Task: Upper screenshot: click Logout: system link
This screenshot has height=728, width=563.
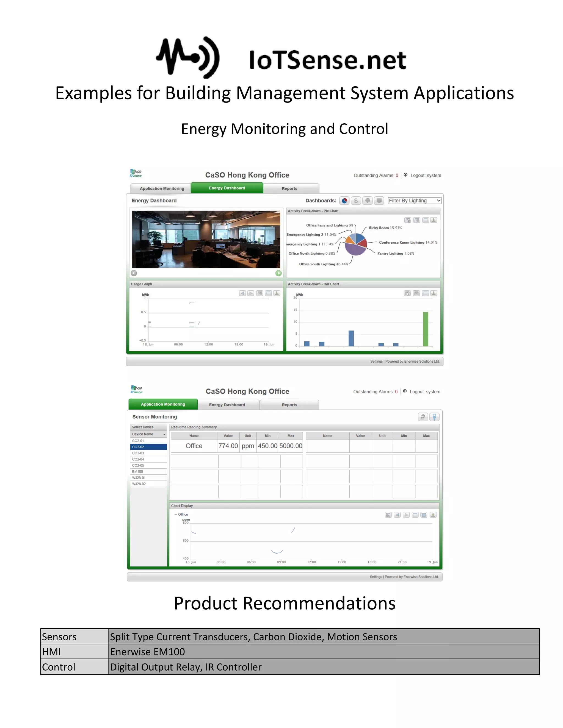Action: (426, 175)
